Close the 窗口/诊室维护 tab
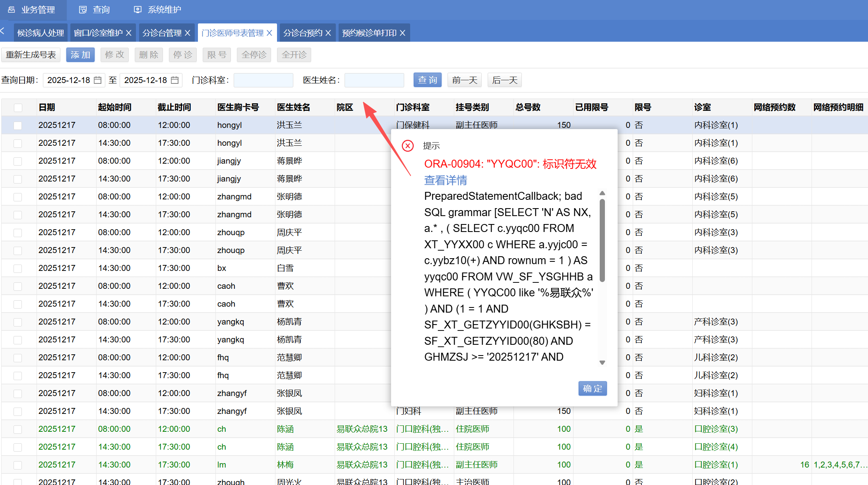The height and width of the screenshot is (485, 868). tap(129, 33)
